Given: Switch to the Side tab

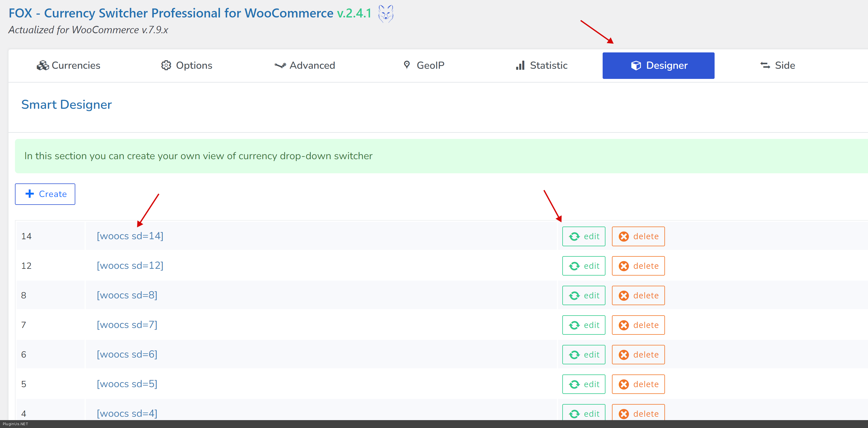Looking at the screenshot, I should pos(777,65).
